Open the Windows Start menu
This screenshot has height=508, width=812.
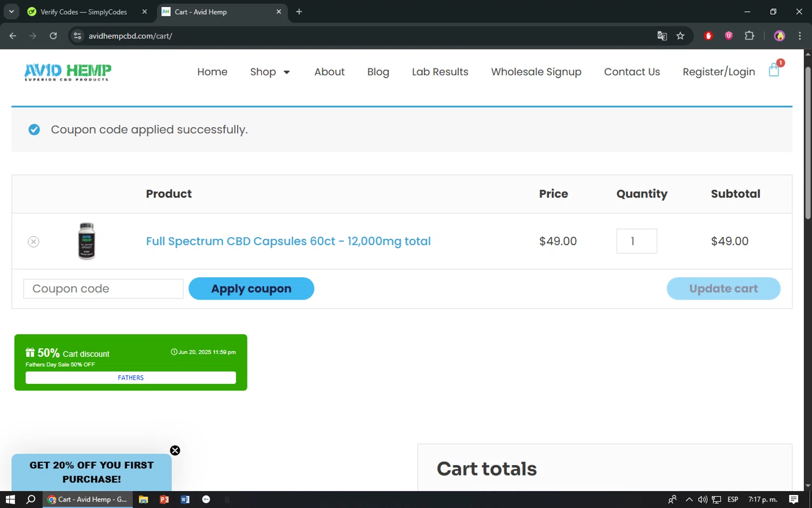[x=10, y=499]
